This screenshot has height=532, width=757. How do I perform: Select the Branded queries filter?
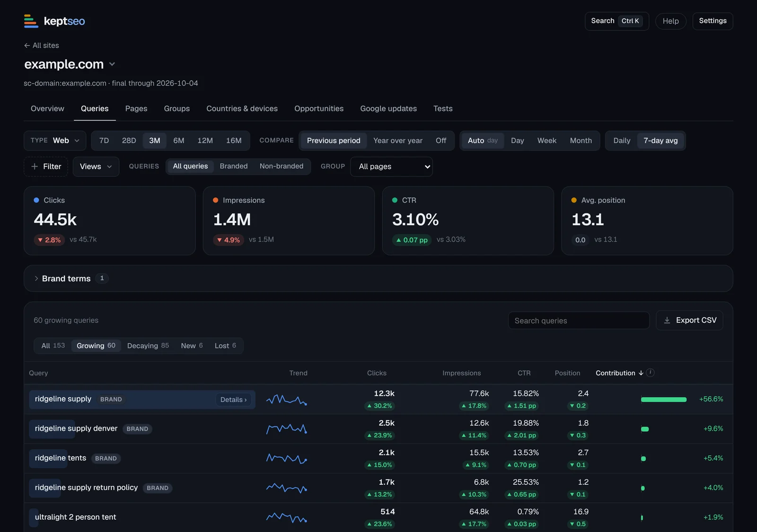point(234,166)
